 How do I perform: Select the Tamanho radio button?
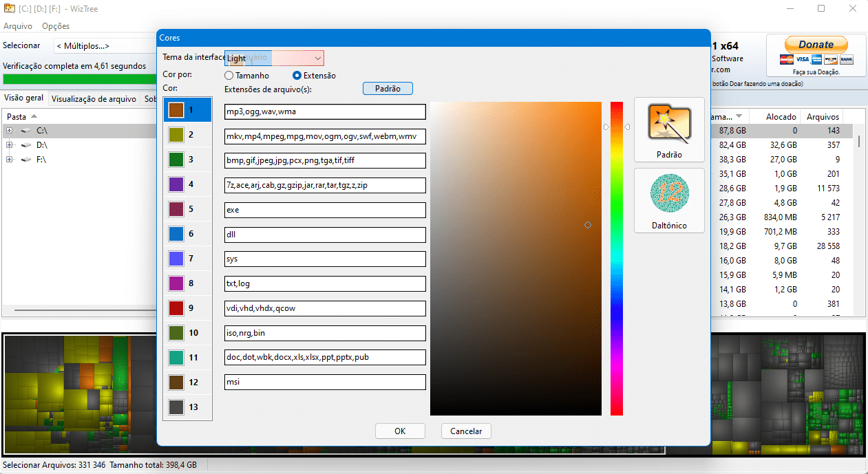[229, 76]
